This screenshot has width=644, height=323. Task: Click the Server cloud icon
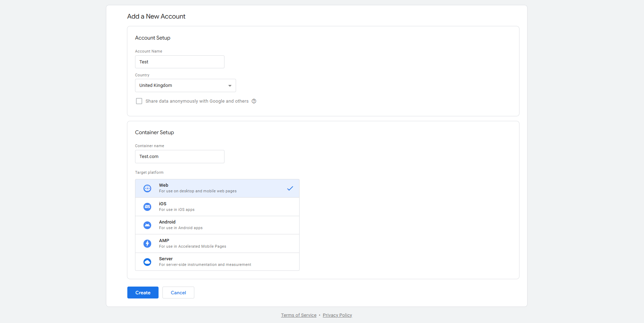click(x=147, y=262)
